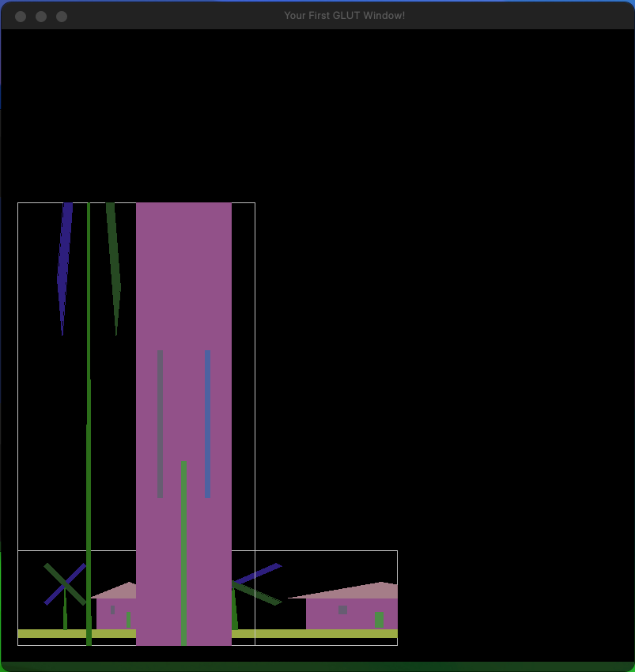Click the elongated blue windmill blade
This screenshot has width=635, height=672.
[x=64, y=261]
